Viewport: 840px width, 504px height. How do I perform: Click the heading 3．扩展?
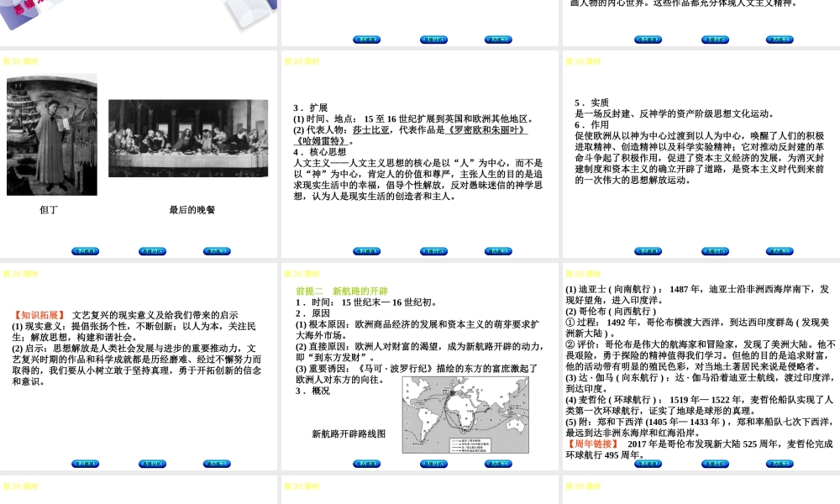pyautogui.click(x=311, y=108)
